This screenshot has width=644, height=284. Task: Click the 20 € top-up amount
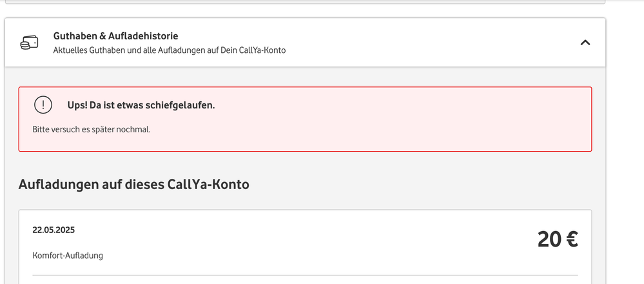tap(557, 239)
